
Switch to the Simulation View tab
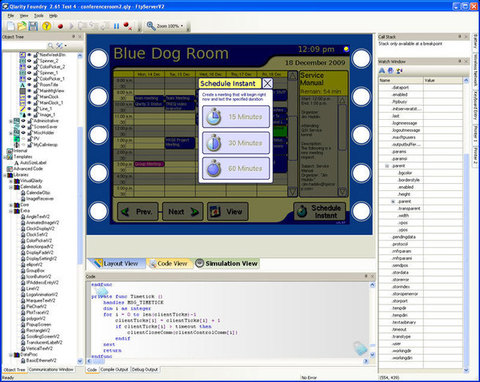(x=227, y=263)
